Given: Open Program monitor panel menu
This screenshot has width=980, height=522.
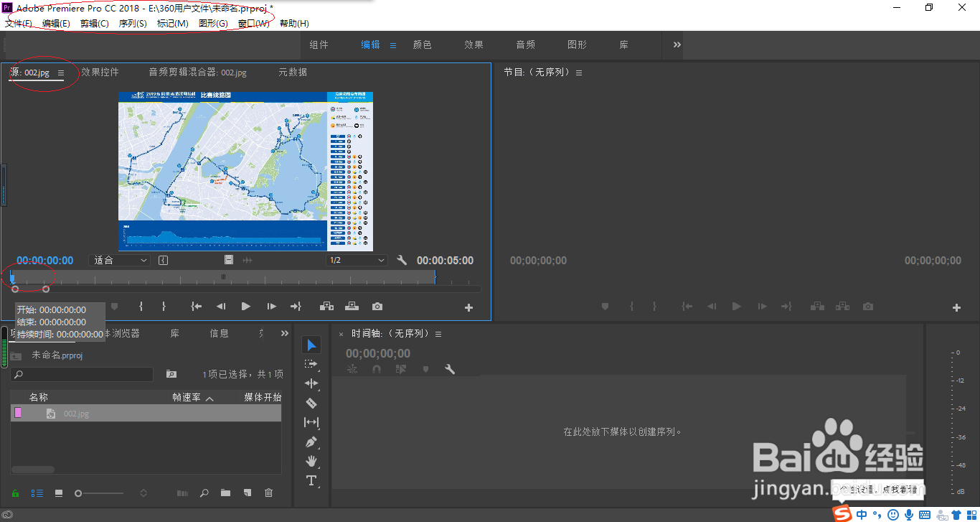Looking at the screenshot, I should (x=579, y=73).
